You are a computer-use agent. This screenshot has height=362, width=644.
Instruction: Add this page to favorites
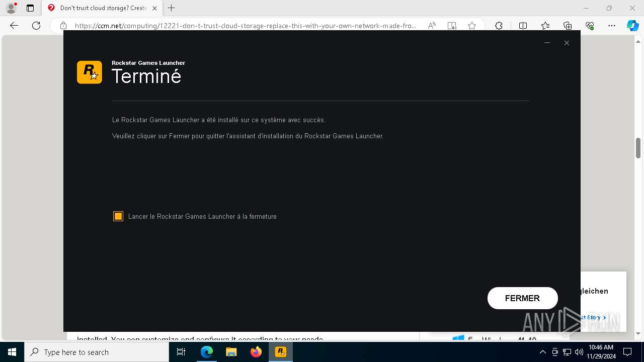472,26
